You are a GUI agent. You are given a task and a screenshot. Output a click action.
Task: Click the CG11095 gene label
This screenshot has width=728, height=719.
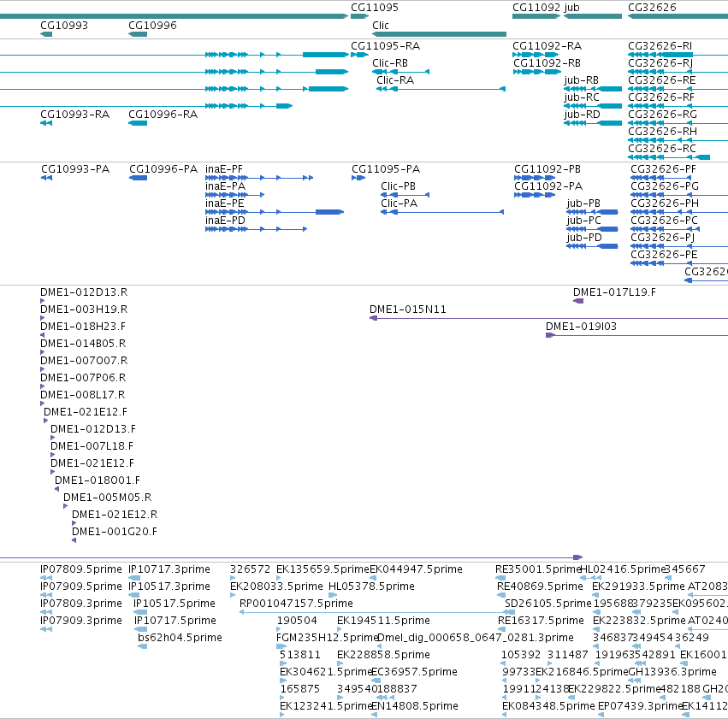[374, 8]
